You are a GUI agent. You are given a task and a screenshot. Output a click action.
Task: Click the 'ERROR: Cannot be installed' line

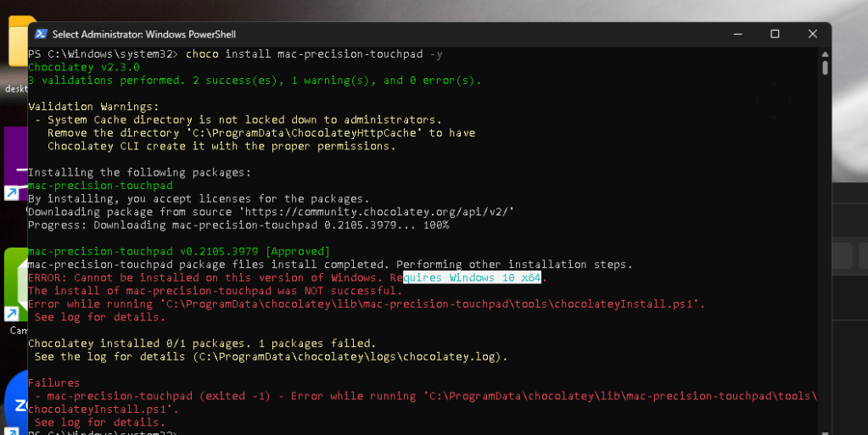(x=288, y=278)
